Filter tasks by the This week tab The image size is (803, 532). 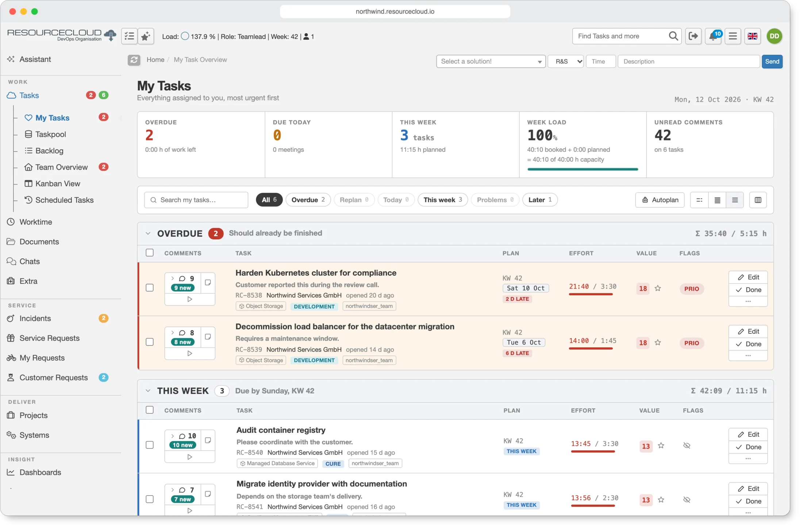point(442,200)
